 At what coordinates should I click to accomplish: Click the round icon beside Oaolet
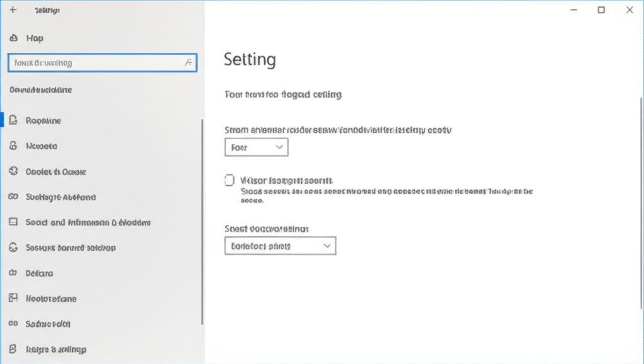(13, 171)
